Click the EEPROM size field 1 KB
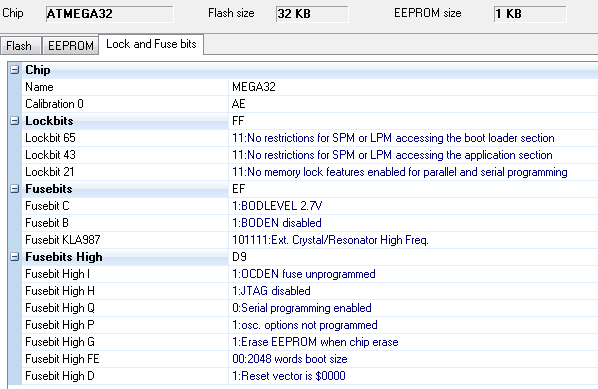 click(530, 14)
